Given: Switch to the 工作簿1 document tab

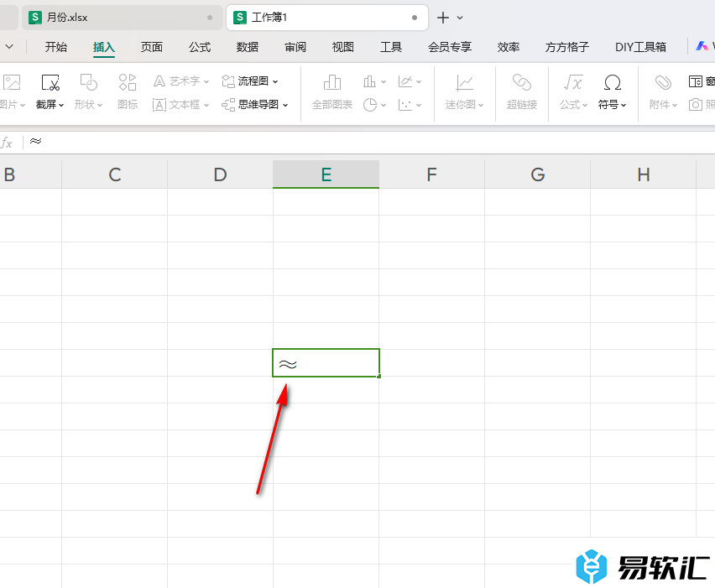Looking at the screenshot, I should (x=327, y=18).
